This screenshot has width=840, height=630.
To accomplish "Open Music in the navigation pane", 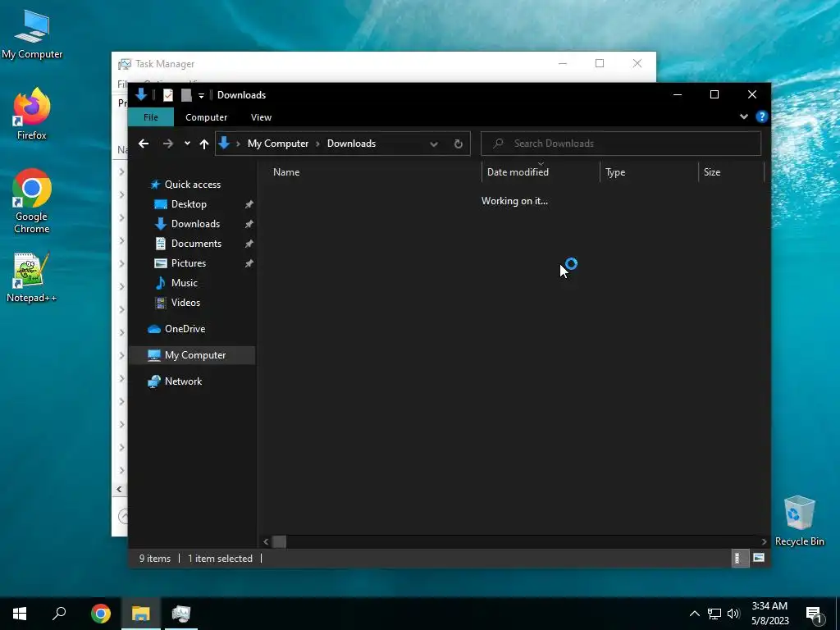I will click(x=184, y=283).
